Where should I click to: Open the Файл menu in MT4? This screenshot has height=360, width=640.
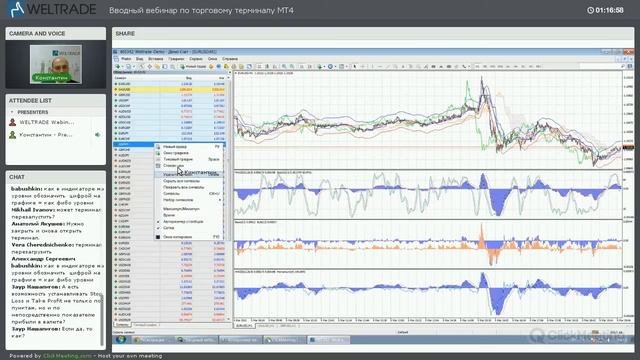click(126, 59)
